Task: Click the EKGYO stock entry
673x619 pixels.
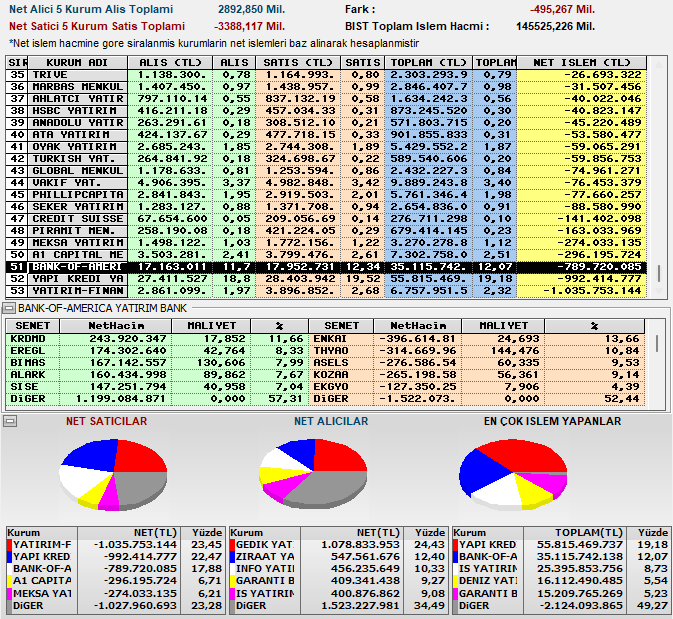Action: [x=330, y=387]
